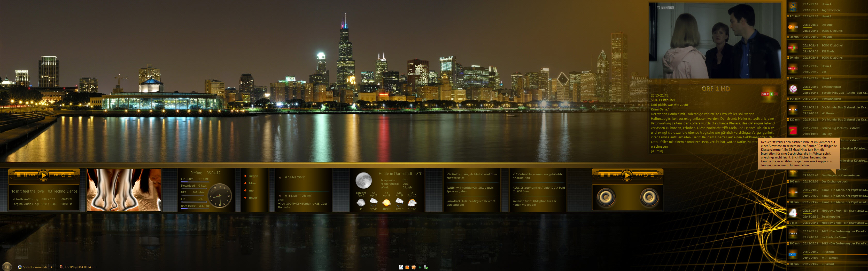Skip to next track in left player
The height and width of the screenshot is (271, 868).
tap(56, 175)
